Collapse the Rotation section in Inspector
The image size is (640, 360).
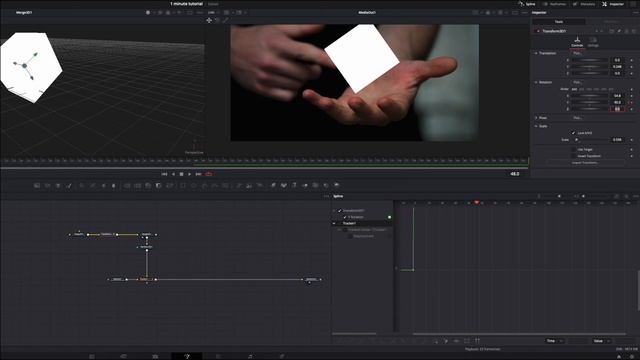click(x=536, y=82)
